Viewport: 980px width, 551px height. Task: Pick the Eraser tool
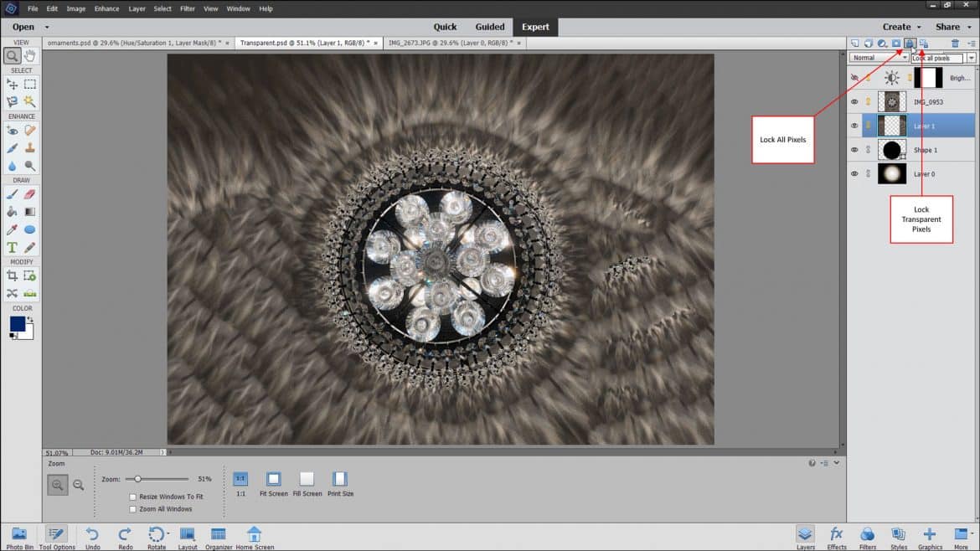click(x=30, y=193)
